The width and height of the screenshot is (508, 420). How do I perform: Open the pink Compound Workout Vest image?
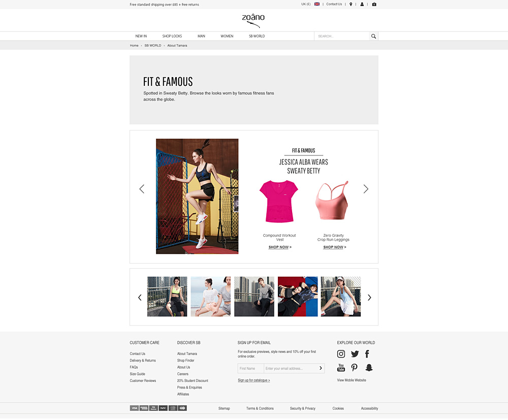(x=279, y=202)
